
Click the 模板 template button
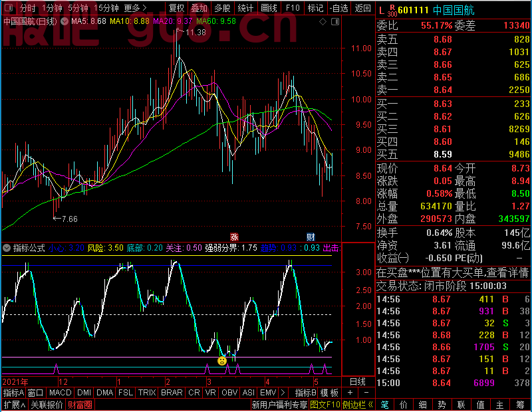click(329, 393)
